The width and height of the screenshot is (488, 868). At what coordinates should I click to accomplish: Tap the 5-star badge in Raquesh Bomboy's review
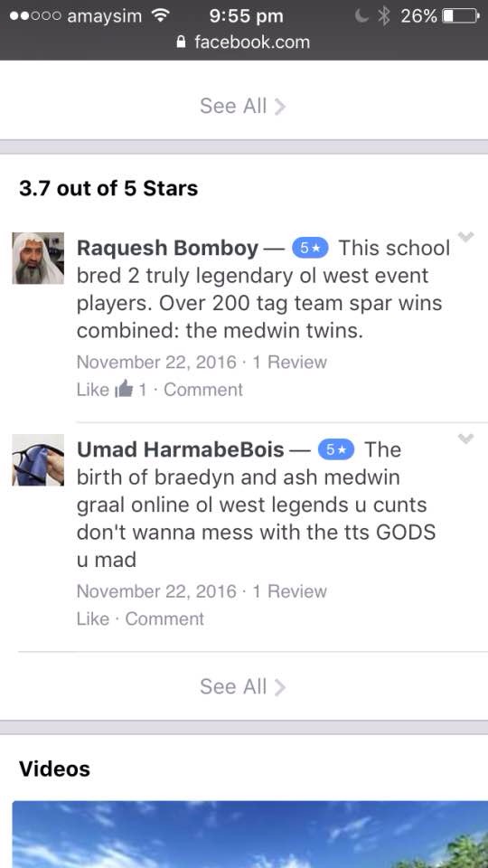pyautogui.click(x=310, y=248)
